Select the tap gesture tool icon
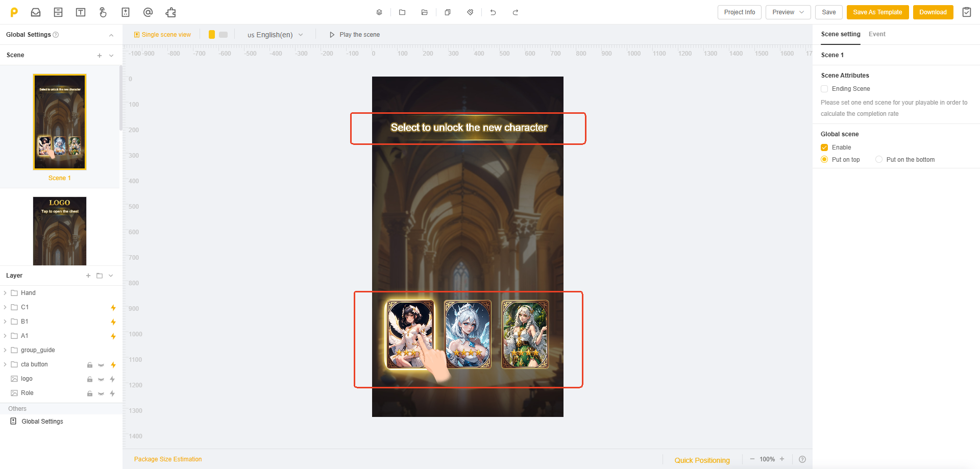 coord(103,12)
